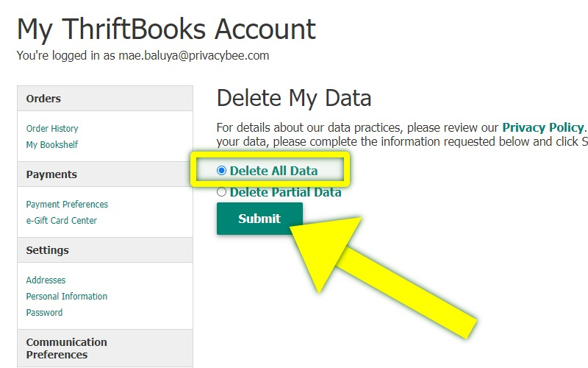Open the Privacy Policy link
The height and width of the screenshot is (368, 588).
(543, 128)
